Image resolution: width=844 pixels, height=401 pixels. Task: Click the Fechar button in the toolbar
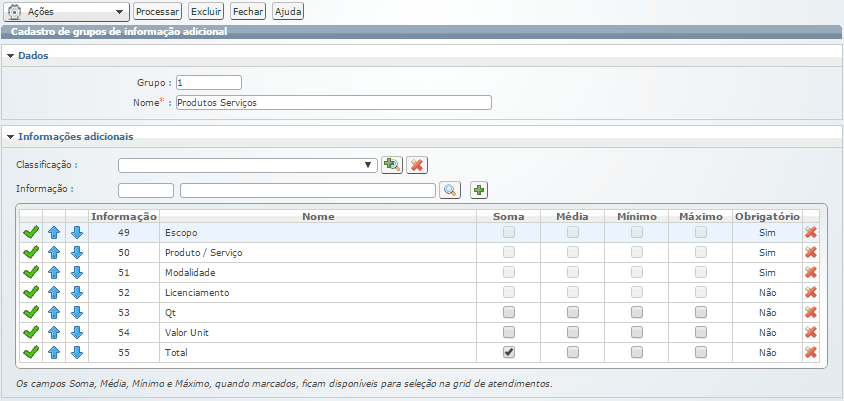point(248,11)
